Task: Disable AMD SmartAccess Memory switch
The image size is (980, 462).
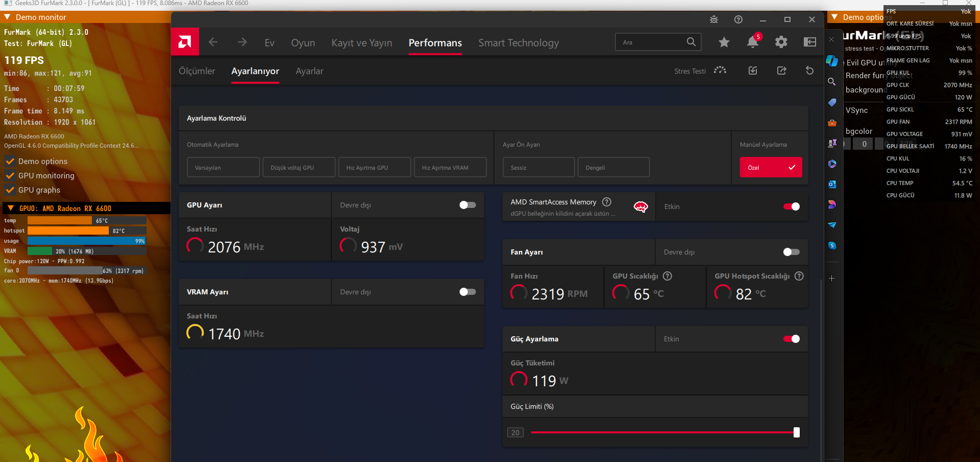Action: tap(792, 206)
